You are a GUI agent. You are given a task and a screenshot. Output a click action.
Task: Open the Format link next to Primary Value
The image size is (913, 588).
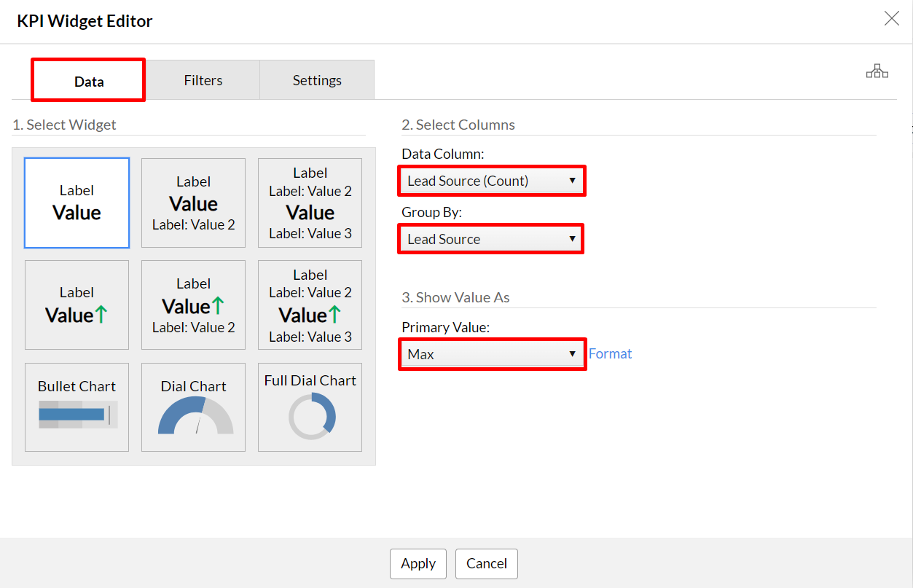[610, 354]
